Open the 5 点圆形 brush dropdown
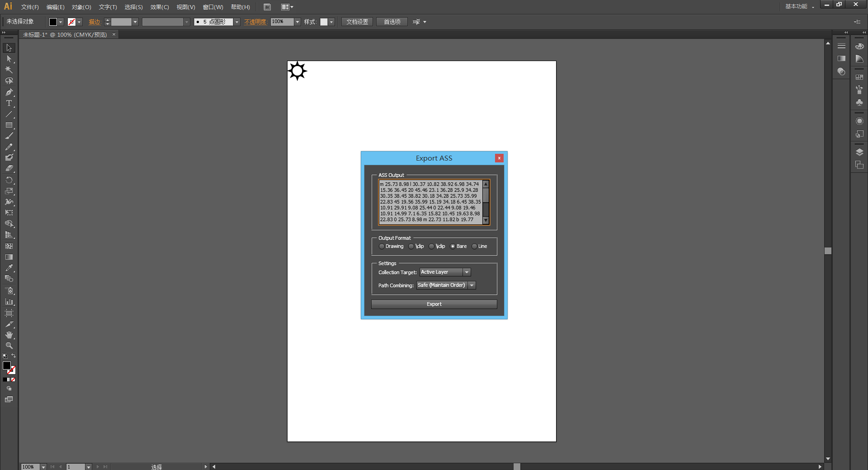868x470 pixels. [x=237, y=22]
